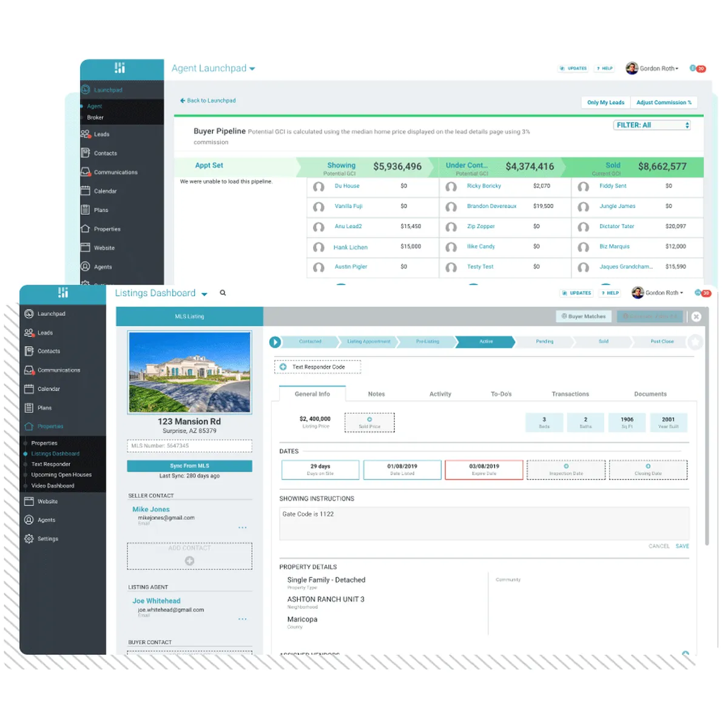Close the listing detail panel
This screenshot has width=728, height=713.
pyautogui.click(x=696, y=317)
